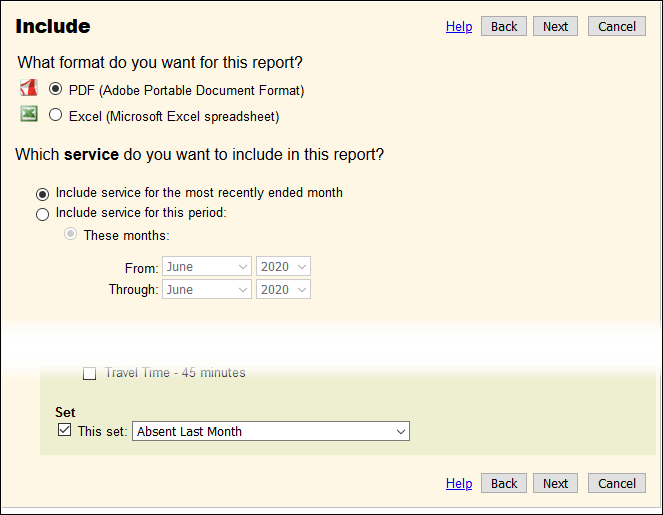
Task: Click the top Back button
Action: 504,26
